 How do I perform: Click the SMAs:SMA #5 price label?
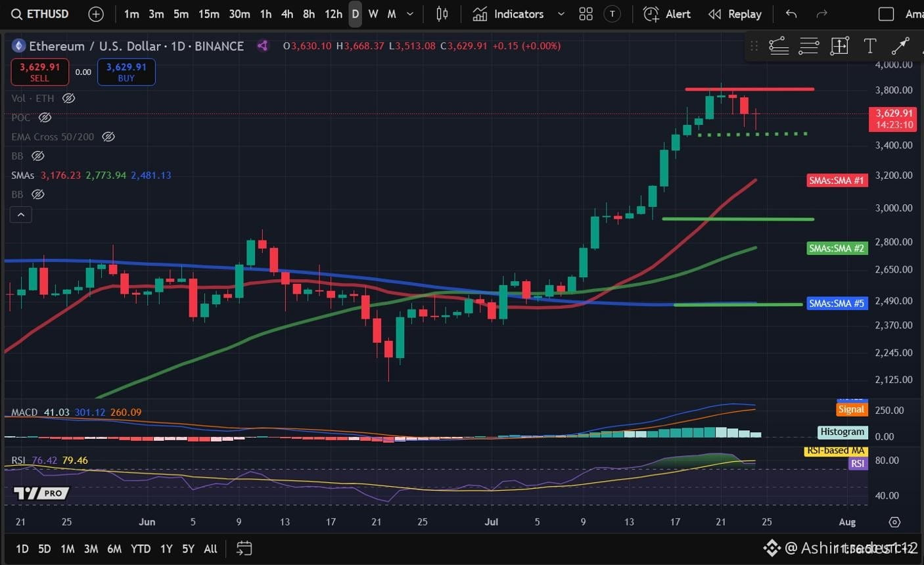(837, 304)
